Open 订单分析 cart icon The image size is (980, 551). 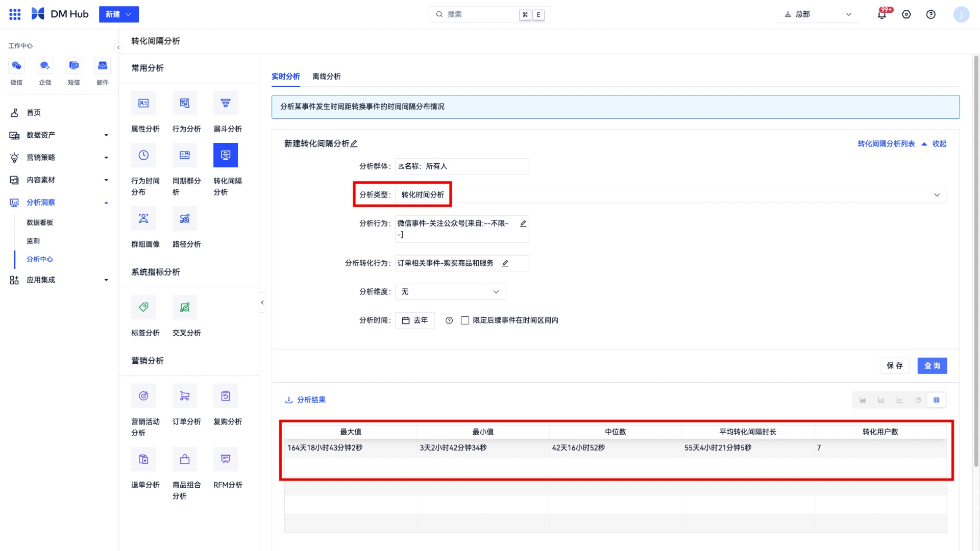[185, 396]
